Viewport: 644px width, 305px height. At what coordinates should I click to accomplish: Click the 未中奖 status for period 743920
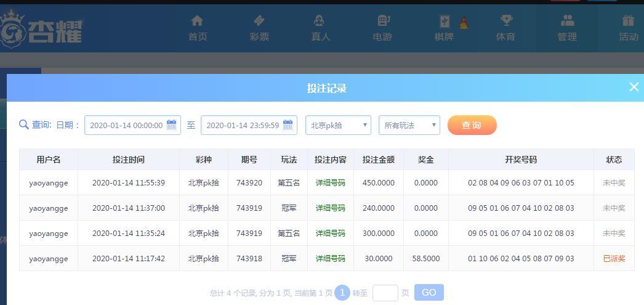click(614, 183)
